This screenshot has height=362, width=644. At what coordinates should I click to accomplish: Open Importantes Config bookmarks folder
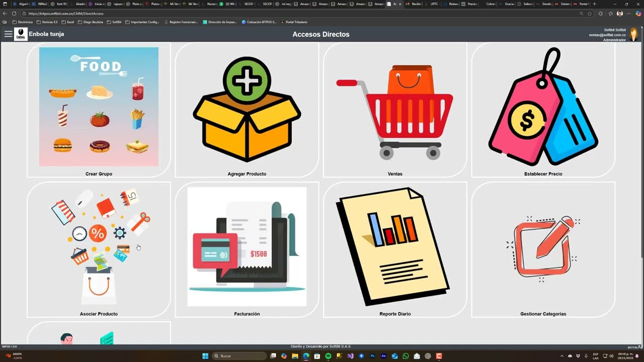click(142, 22)
